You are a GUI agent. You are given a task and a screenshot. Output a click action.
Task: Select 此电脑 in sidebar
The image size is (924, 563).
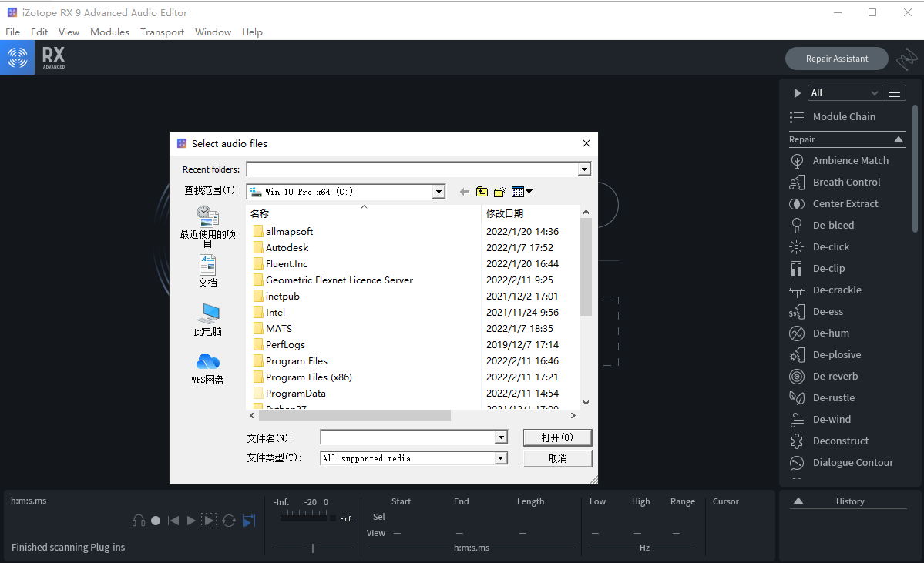point(207,320)
